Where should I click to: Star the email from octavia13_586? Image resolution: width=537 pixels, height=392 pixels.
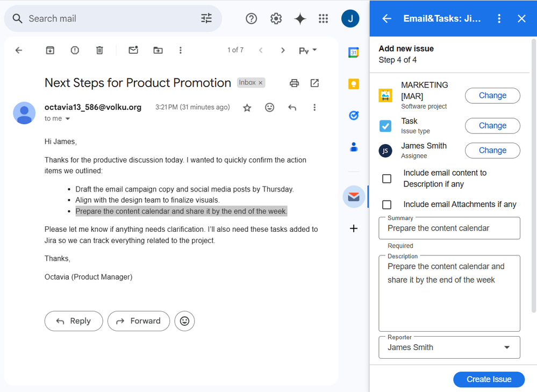point(247,108)
